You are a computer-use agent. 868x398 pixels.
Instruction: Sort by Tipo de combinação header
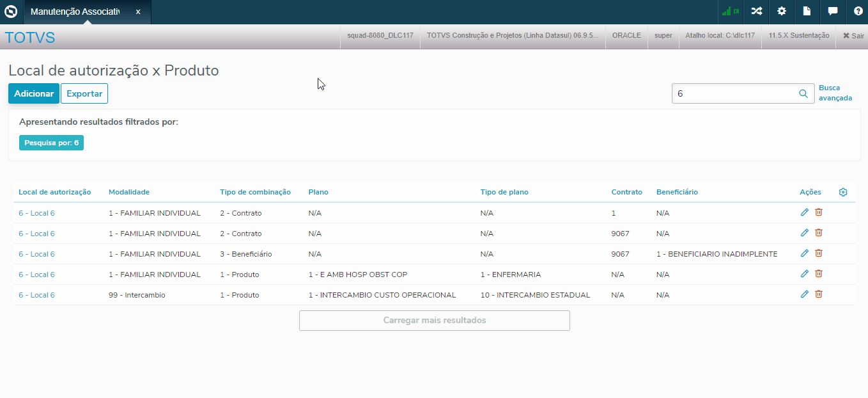(x=255, y=192)
